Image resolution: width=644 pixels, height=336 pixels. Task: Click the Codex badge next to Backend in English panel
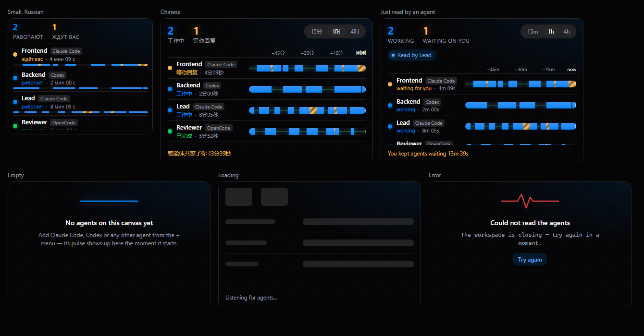[432, 102]
